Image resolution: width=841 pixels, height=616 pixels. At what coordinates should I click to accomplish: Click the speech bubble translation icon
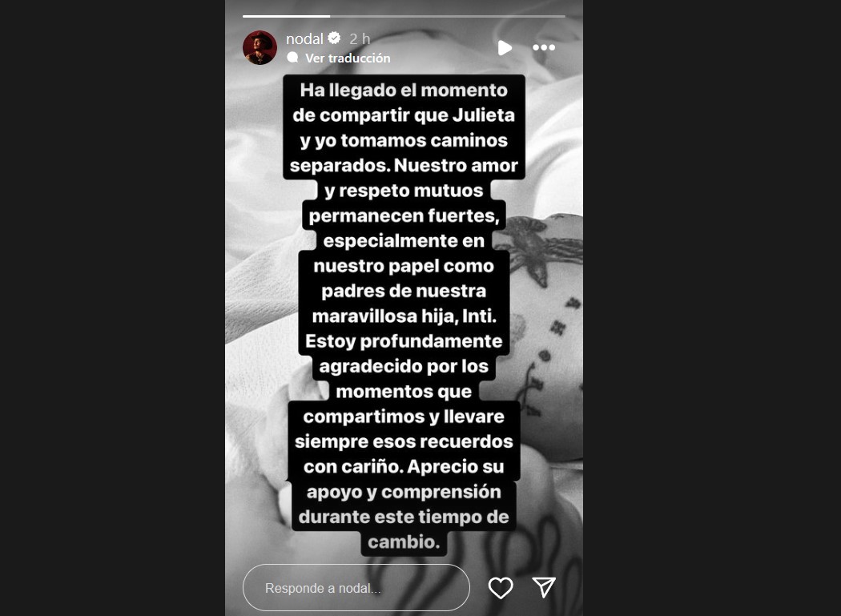click(292, 58)
